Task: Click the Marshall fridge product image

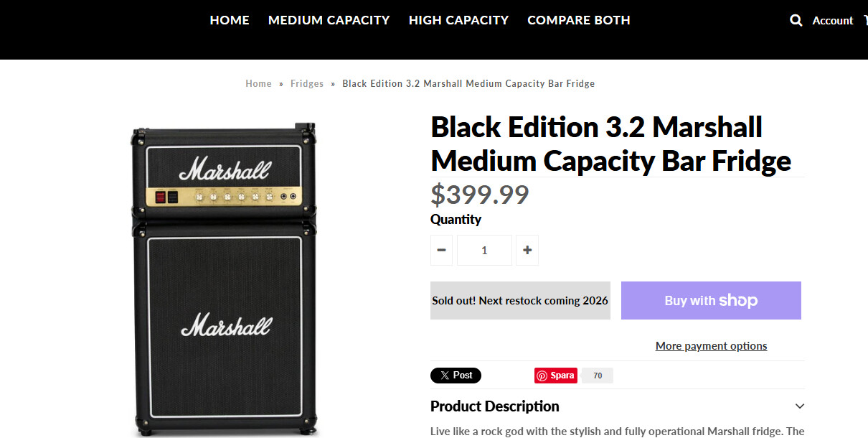Action: pyautogui.click(x=225, y=280)
